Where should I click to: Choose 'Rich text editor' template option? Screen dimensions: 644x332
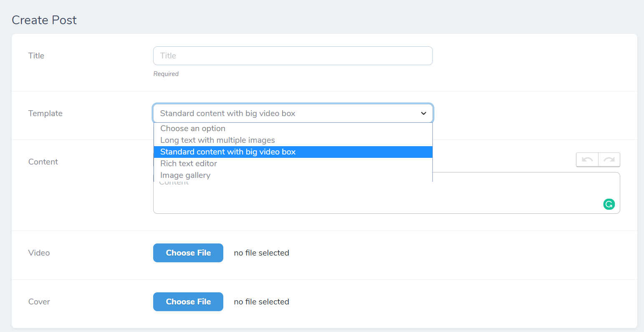[189, 164]
